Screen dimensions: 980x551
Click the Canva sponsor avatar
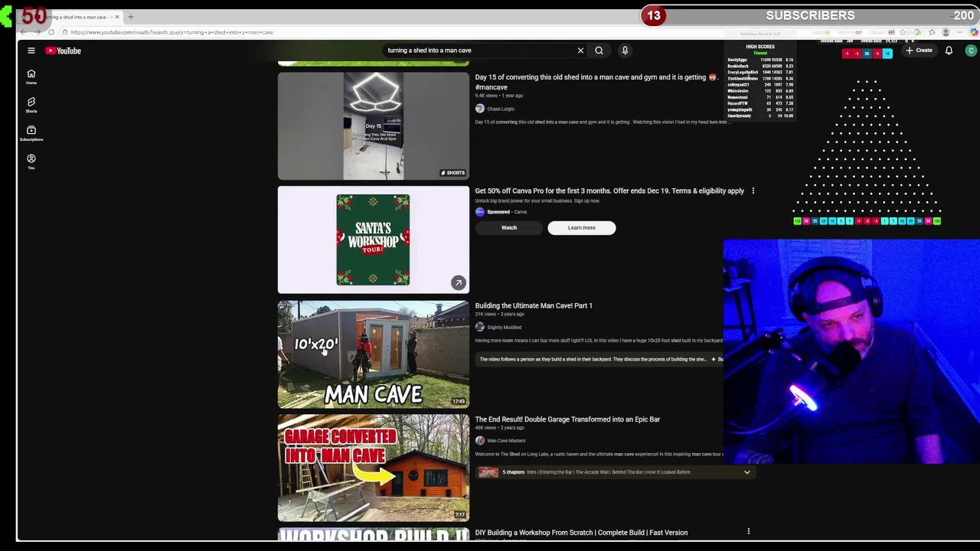[479, 212]
